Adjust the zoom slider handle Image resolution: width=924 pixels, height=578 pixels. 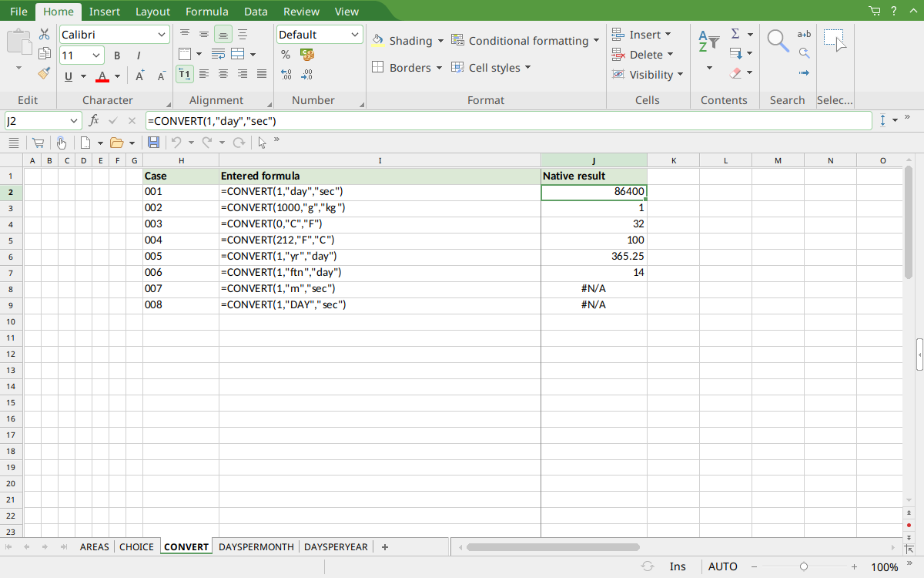[x=804, y=566]
